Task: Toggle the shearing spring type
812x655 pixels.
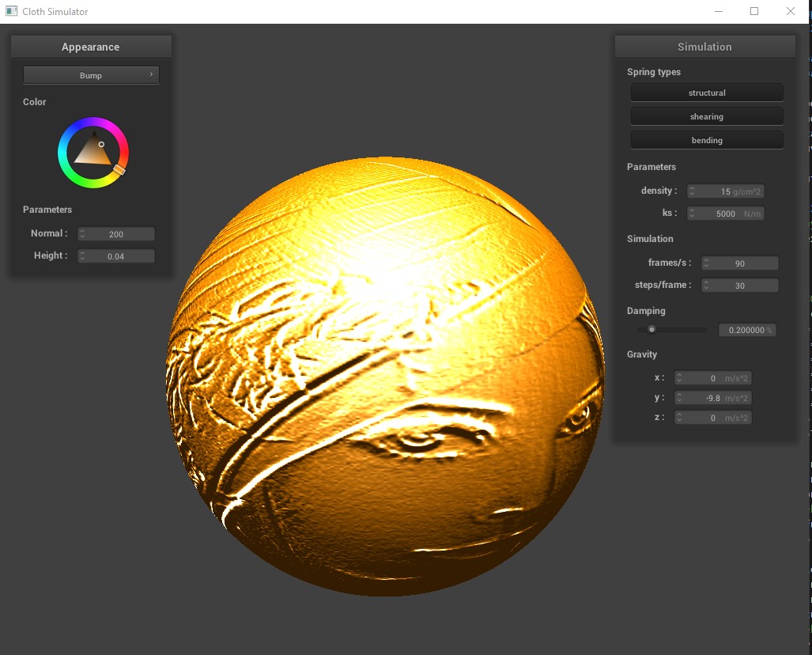Action: point(707,116)
